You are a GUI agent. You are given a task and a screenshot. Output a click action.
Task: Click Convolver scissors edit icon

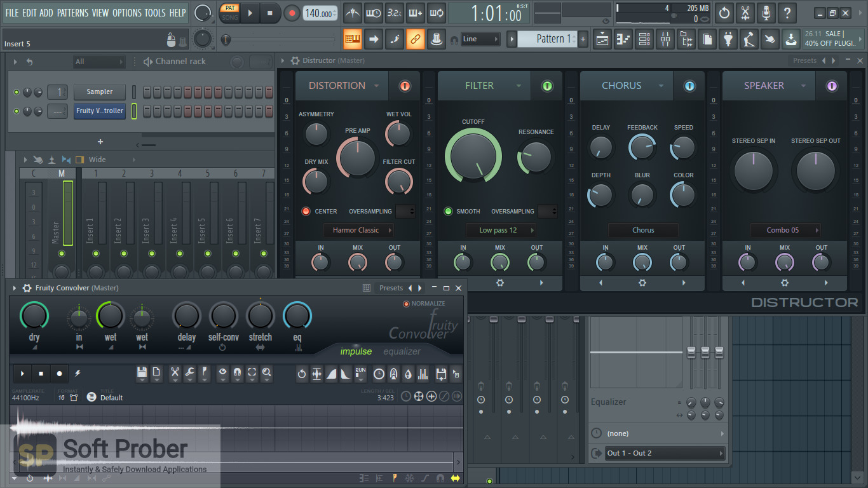(175, 374)
